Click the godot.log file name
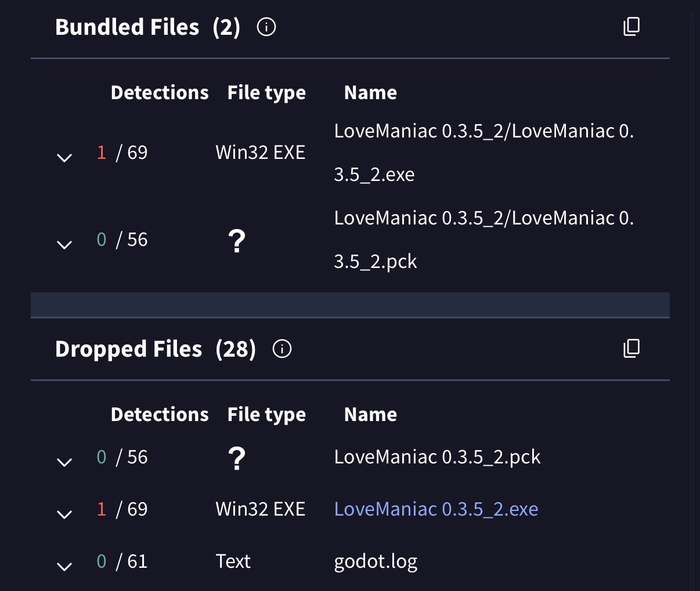The width and height of the screenshot is (700, 591). pyautogui.click(x=376, y=561)
